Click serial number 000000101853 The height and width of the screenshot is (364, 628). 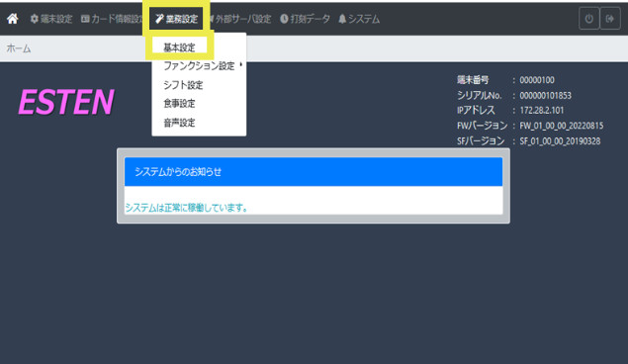tap(545, 95)
